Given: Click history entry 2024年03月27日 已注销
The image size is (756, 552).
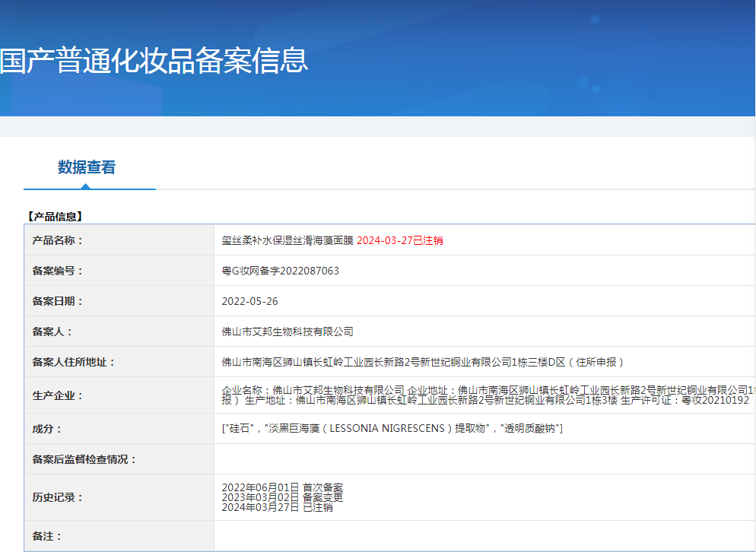Looking at the screenshot, I should (x=277, y=507).
